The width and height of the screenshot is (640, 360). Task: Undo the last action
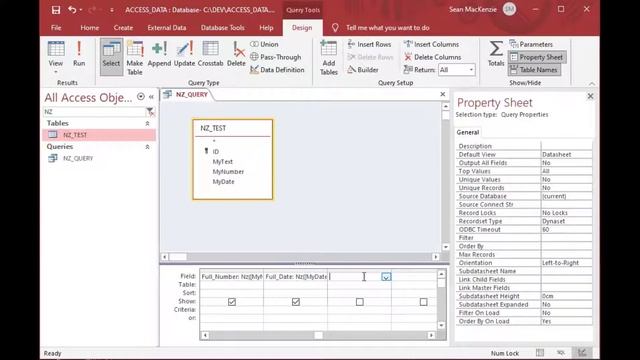(x=72, y=10)
